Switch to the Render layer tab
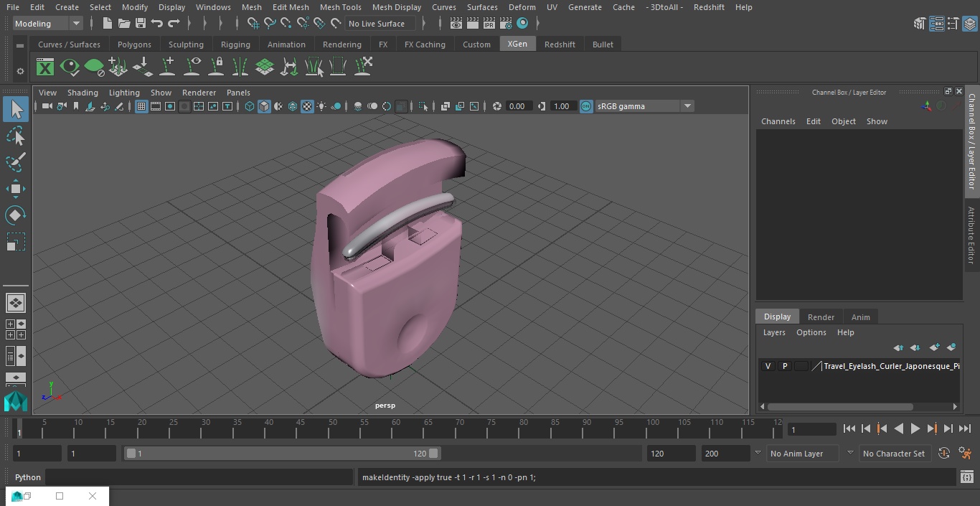 point(821,317)
